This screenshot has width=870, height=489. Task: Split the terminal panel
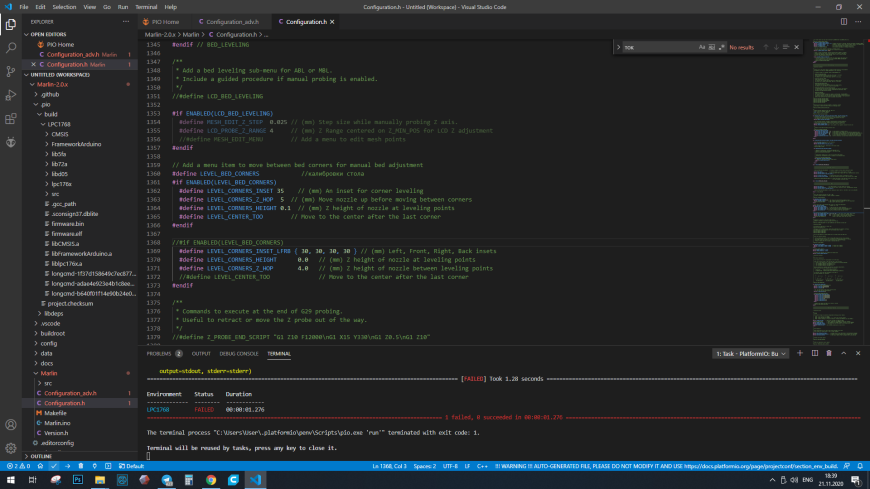[x=815, y=354]
